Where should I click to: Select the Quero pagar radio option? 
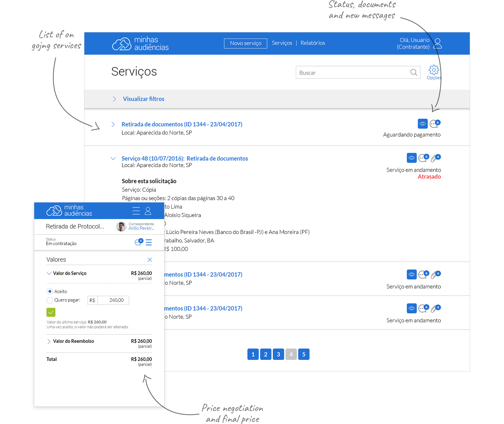point(50,300)
